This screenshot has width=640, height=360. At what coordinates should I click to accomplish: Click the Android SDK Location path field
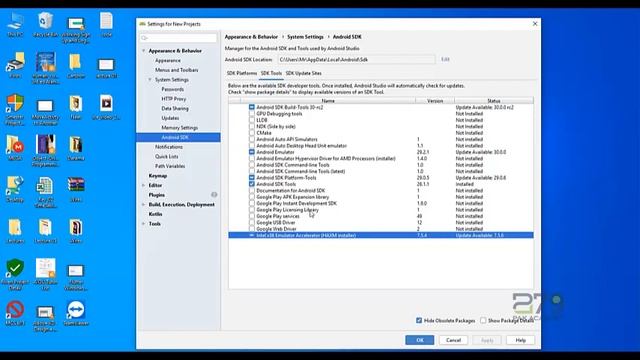356,59
